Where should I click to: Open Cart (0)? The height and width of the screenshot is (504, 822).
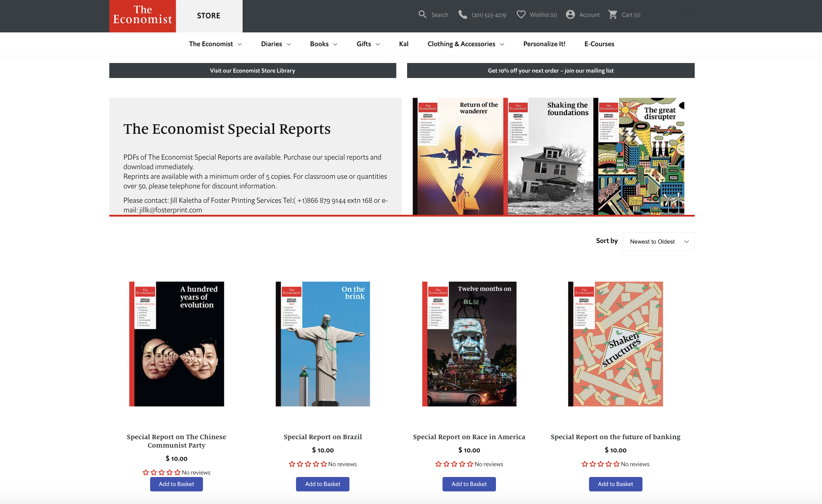click(x=631, y=15)
